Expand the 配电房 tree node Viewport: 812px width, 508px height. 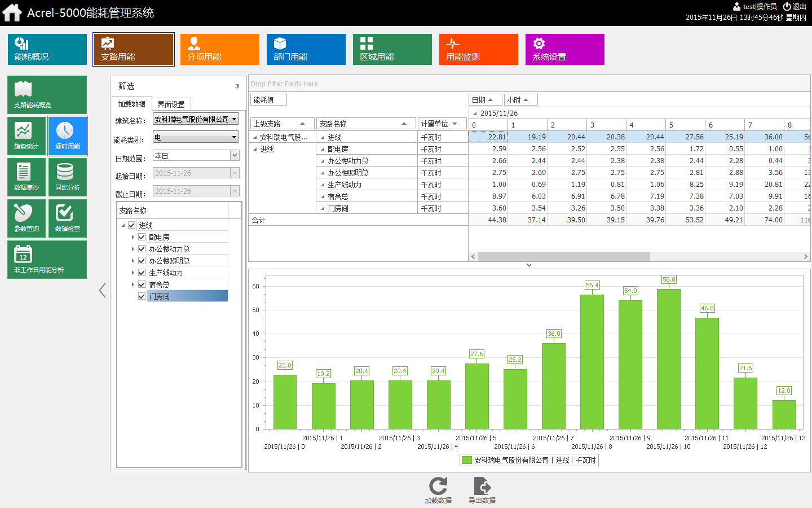pyautogui.click(x=133, y=237)
